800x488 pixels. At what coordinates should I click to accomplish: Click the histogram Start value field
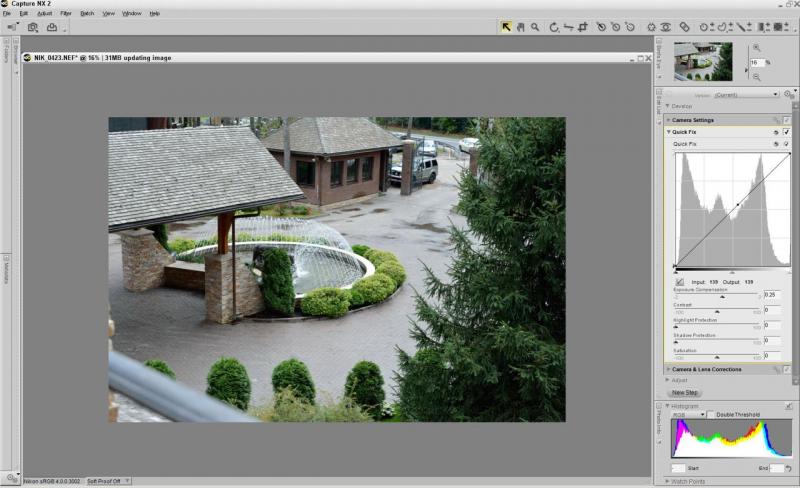click(x=678, y=468)
